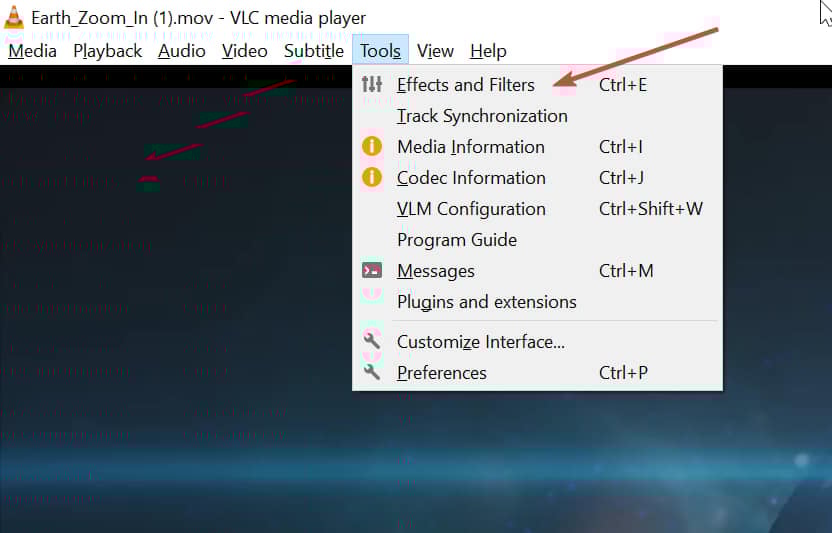Click the Ctrl+P shortcut text
This screenshot has height=533, width=832.
623,372
